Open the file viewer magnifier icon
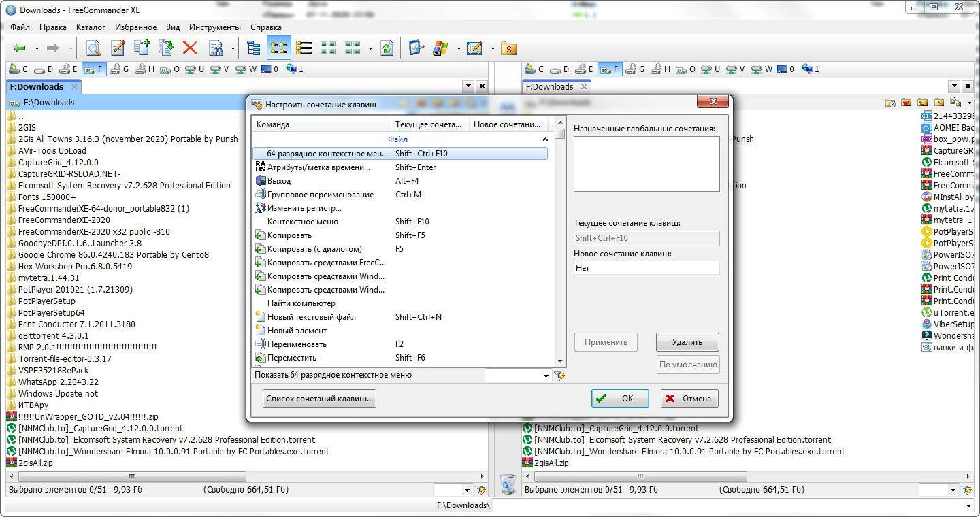The height and width of the screenshot is (517, 980). tap(93, 48)
